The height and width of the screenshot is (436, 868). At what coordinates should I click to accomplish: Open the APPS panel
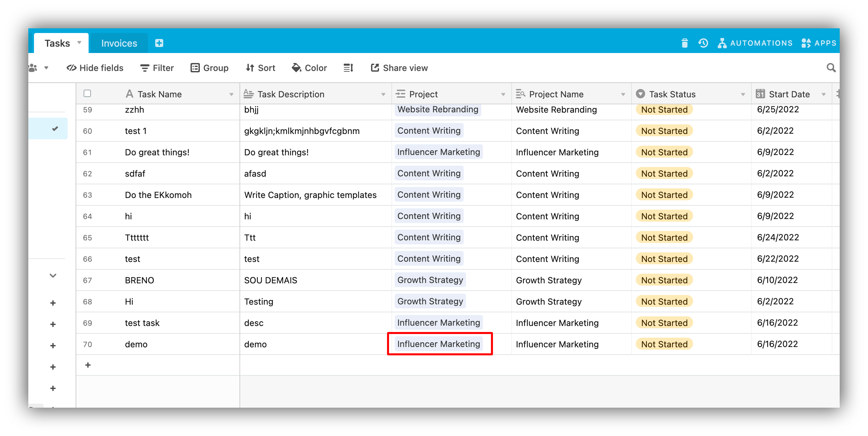[x=818, y=43]
